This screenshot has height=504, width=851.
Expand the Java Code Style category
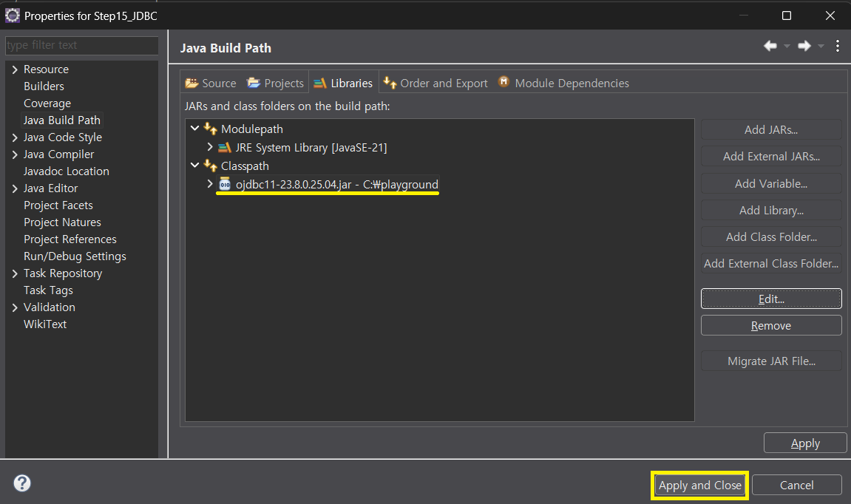15,137
